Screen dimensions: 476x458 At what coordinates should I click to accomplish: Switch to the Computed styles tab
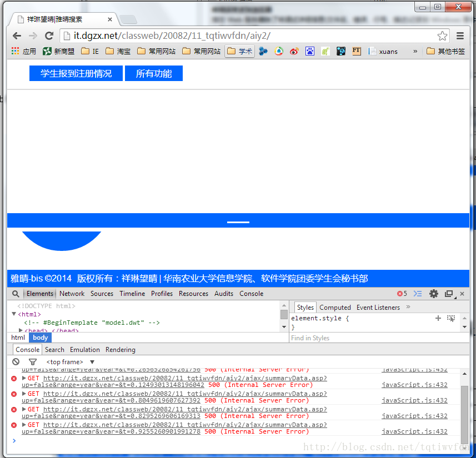(335, 308)
